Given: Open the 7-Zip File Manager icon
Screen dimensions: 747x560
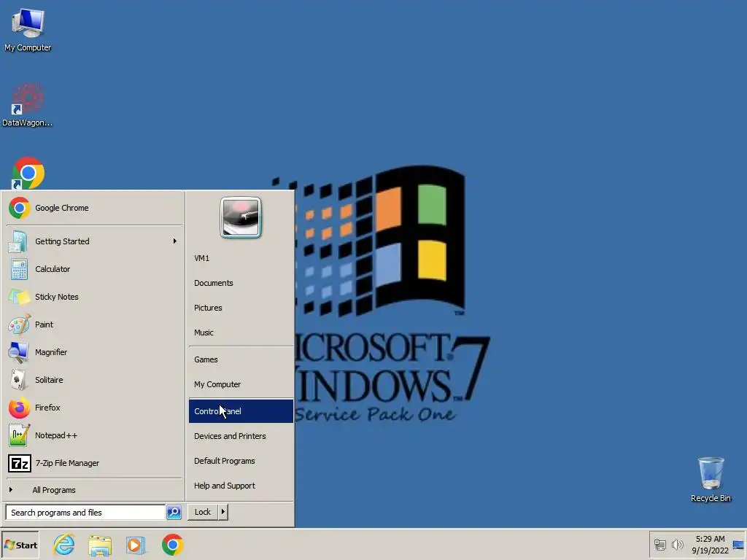Looking at the screenshot, I should click(x=20, y=463).
